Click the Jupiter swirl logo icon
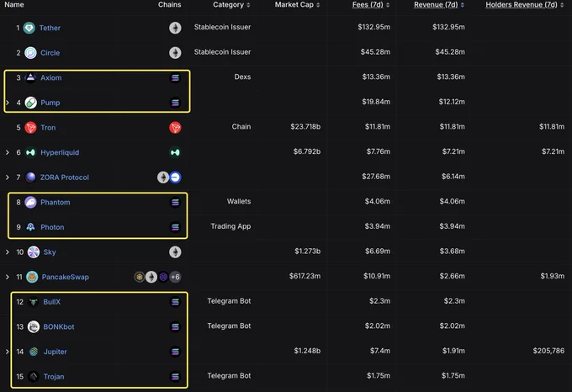This screenshot has width=572, height=392. click(x=34, y=352)
